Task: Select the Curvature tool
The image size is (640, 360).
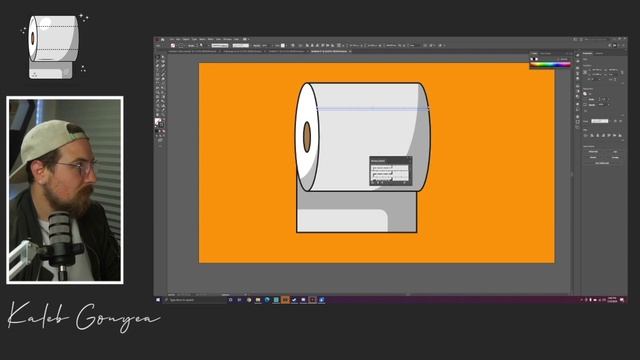Action: (x=163, y=66)
